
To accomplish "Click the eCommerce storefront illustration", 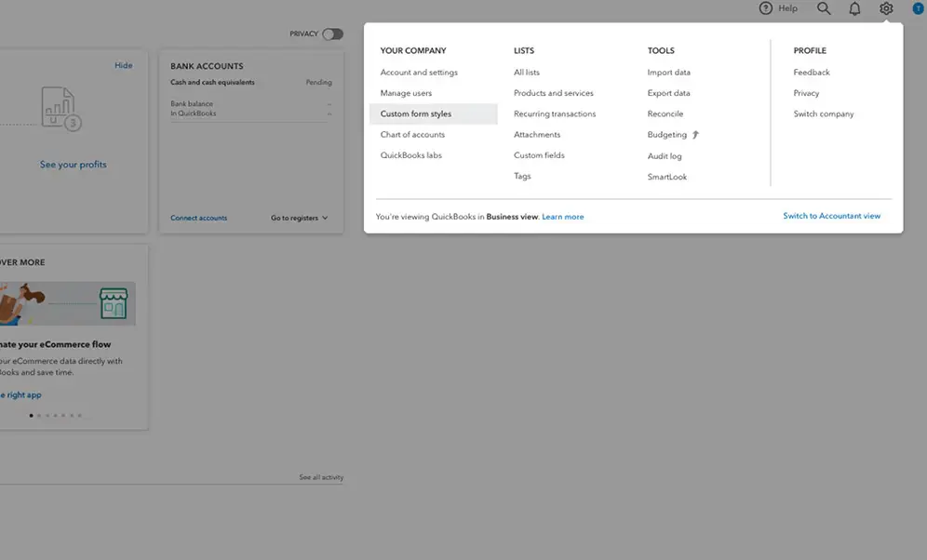I will pyautogui.click(x=114, y=303).
